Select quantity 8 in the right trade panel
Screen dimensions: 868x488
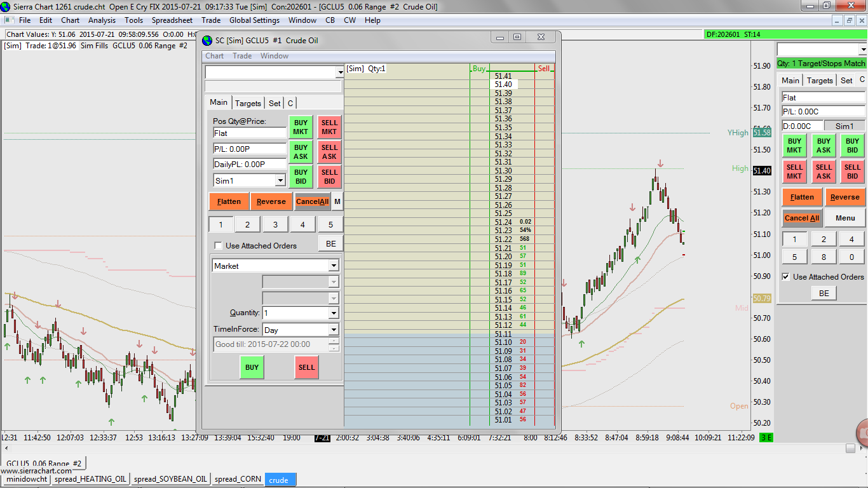(x=824, y=257)
